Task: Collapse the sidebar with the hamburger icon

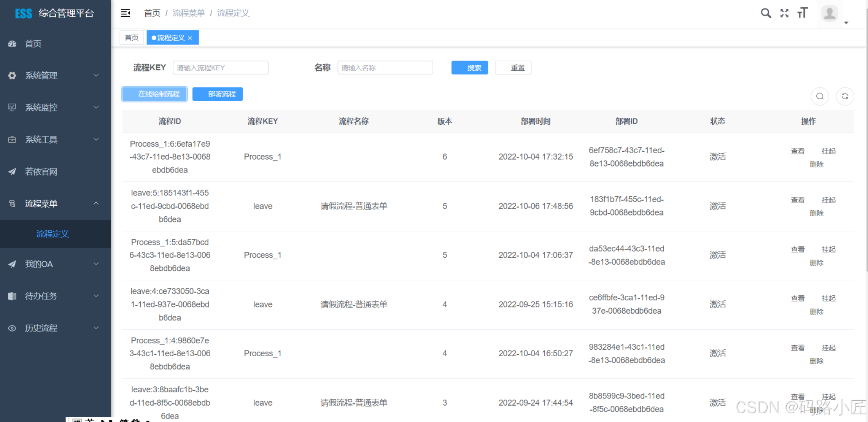Action: 126,13
